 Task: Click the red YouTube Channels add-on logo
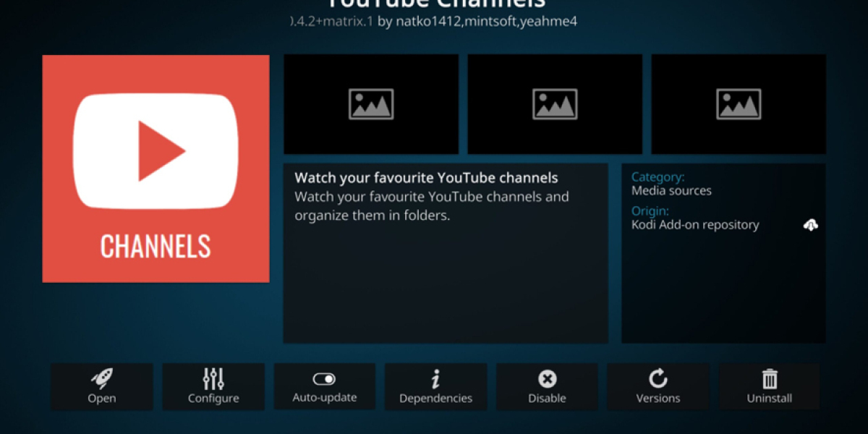[156, 169]
